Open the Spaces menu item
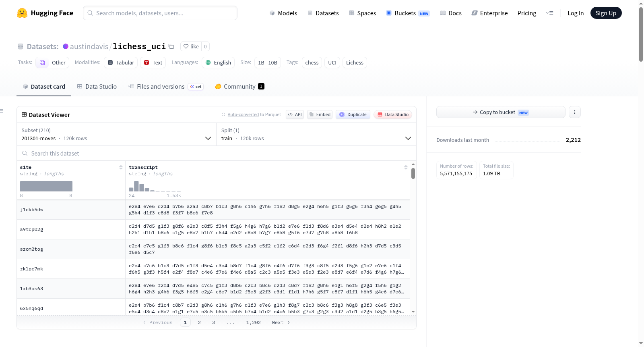644x347 pixels. coord(362,13)
